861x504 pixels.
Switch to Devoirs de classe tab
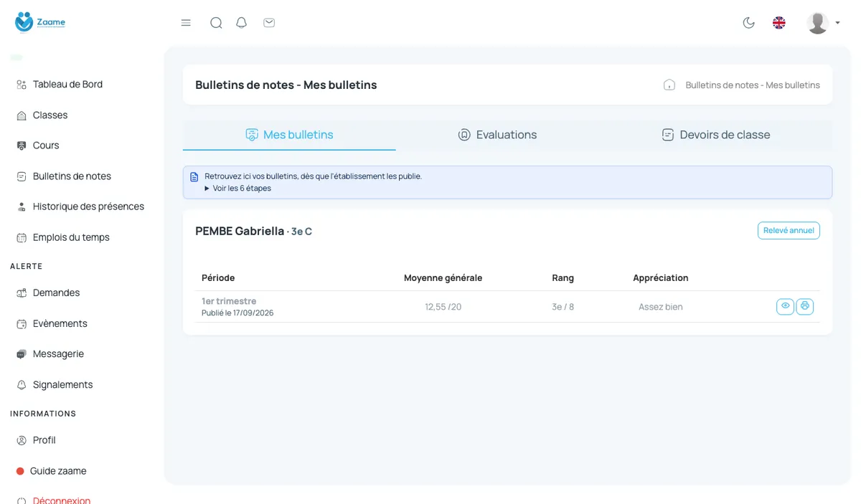coord(716,135)
